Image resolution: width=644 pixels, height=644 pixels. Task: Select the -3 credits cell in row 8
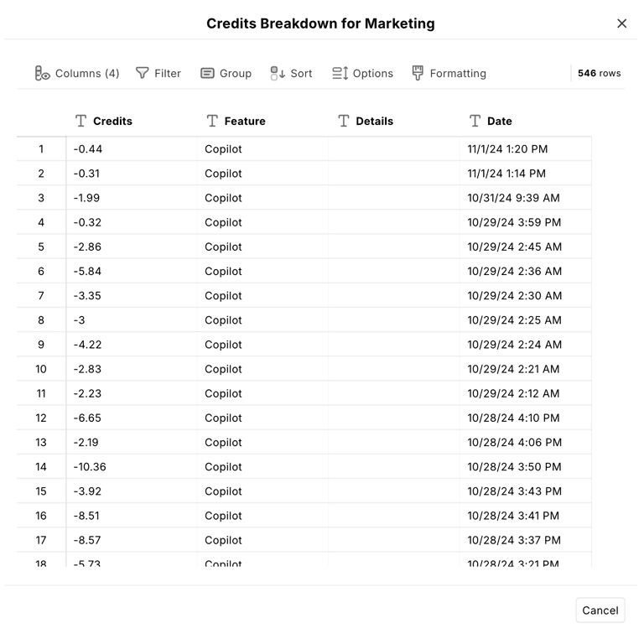132,320
